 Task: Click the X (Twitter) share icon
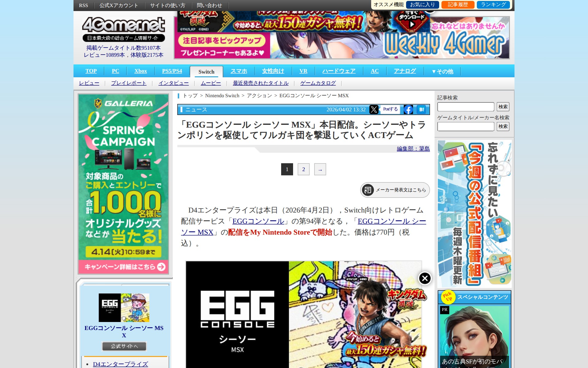pyautogui.click(x=374, y=109)
